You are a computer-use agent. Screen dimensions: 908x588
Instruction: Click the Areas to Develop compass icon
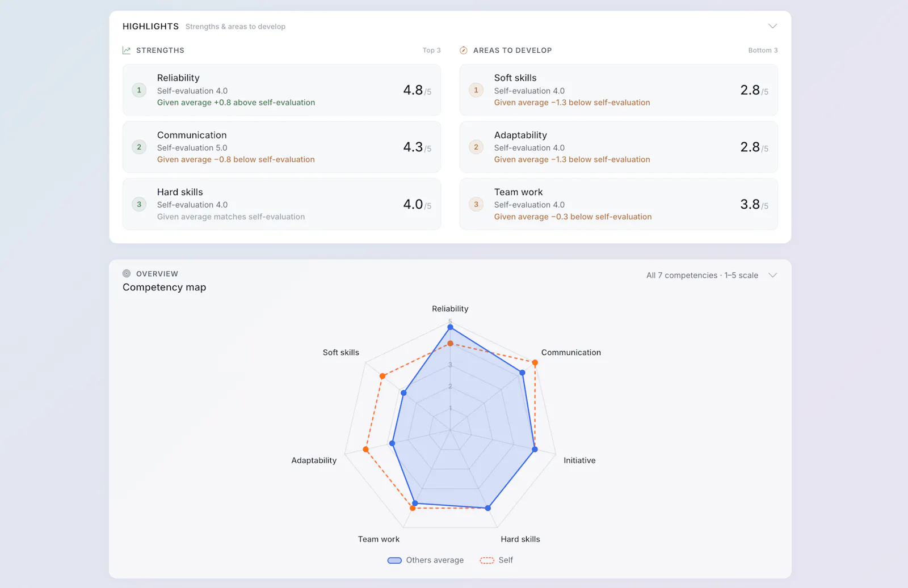coord(463,50)
